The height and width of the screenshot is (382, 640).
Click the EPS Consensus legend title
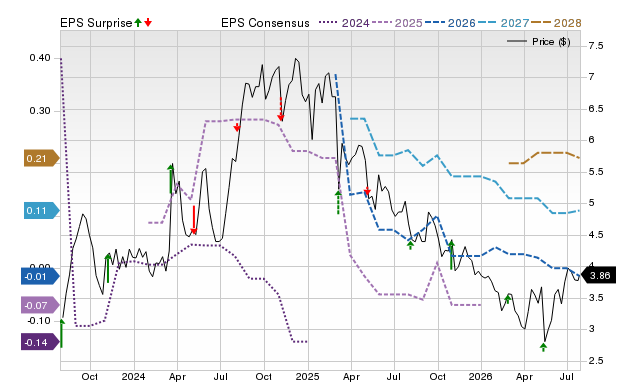pyautogui.click(x=265, y=23)
